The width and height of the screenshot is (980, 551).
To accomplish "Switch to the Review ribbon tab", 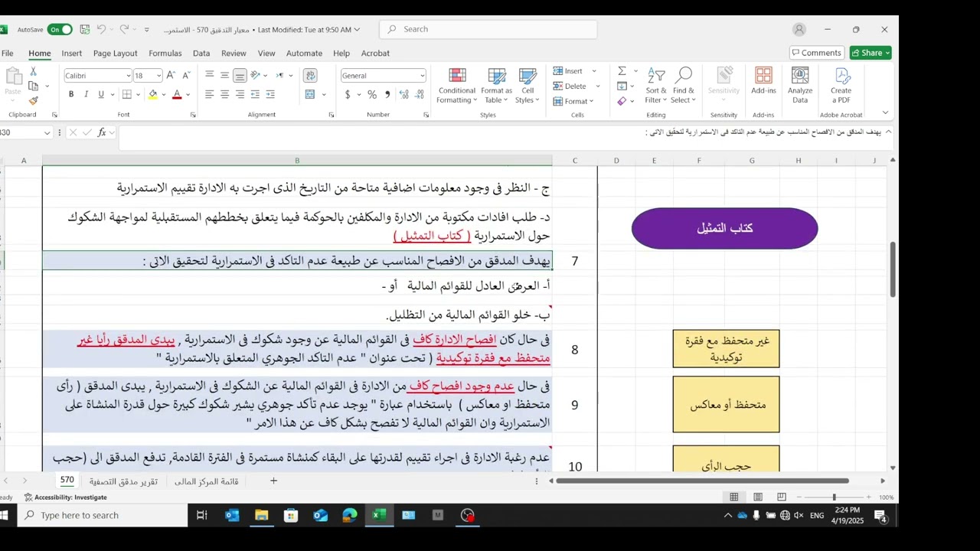I will (x=234, y=53).
